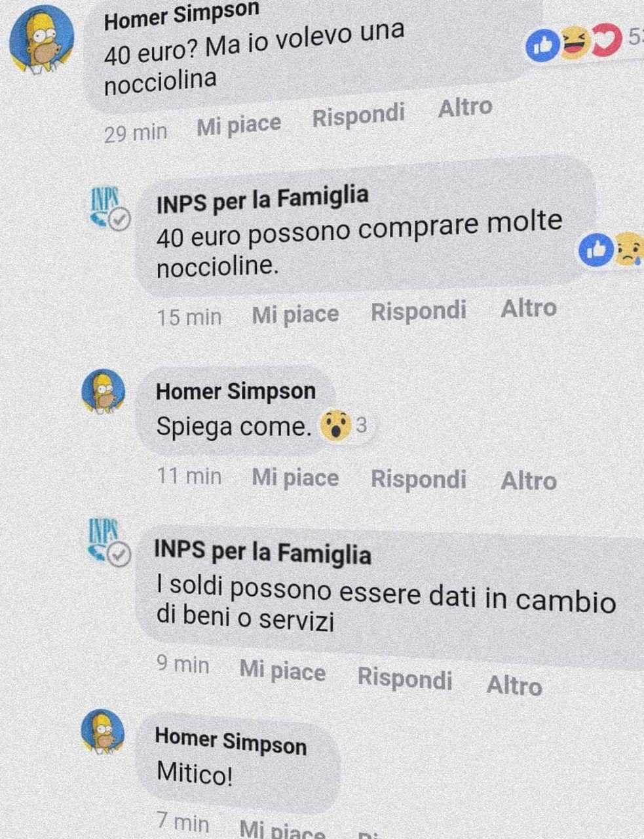Open 'Altro' menu on the 15 min reply
This screenshot has width=644, height=839.
point(529,308)
